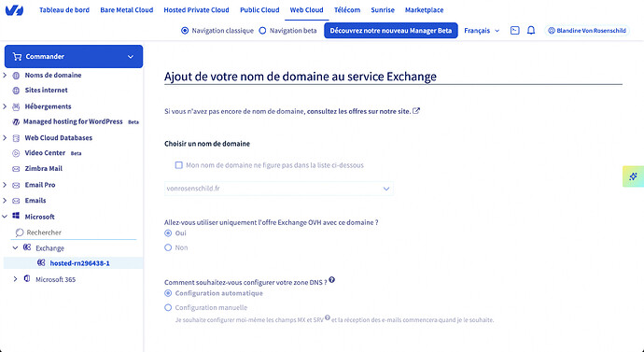Open the vonrosenschild.fr domain dropdown
Image resolution: width=644 pixels, height=352 pixels.
278,189
